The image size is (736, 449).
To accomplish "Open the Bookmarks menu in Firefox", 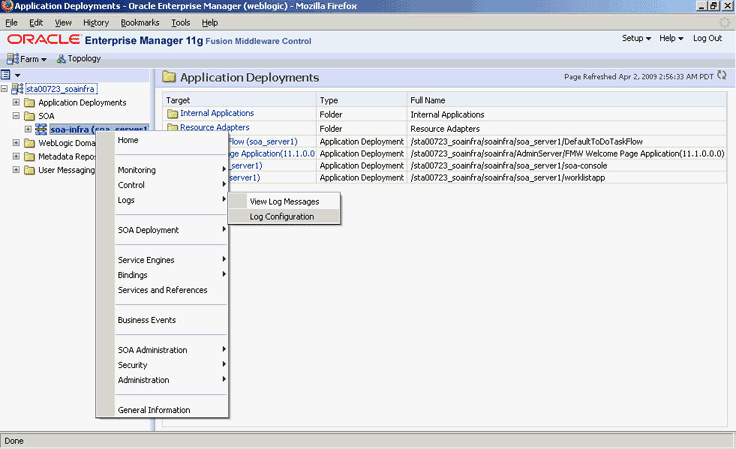I will (x=139, y=22).
